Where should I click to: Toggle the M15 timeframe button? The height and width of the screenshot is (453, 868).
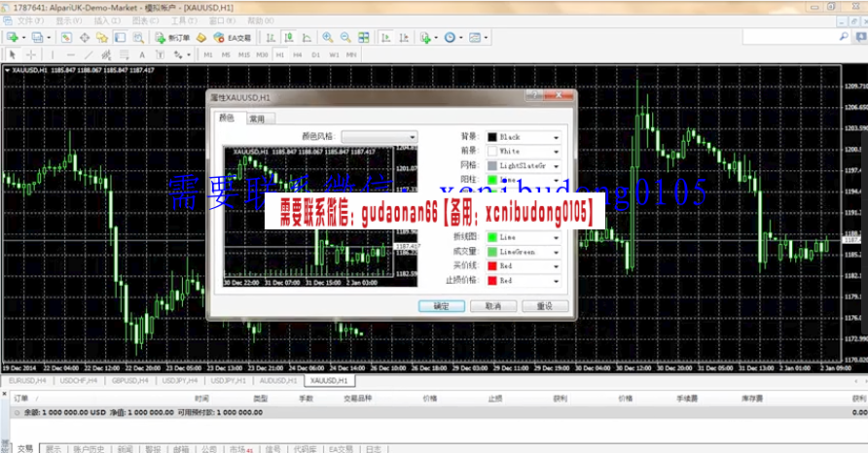244,54
